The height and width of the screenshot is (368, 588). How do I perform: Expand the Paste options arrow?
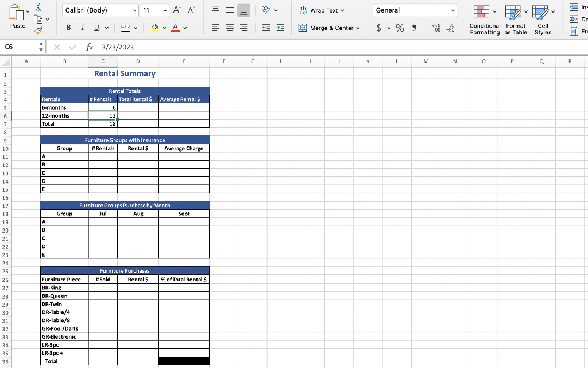(x=28, y=12)
